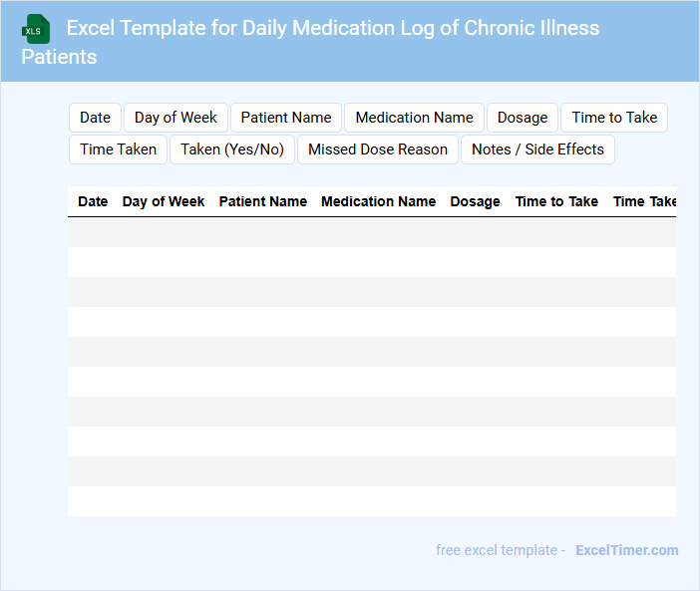Select the Date tag chip
The height and width of the screenshot is (591, 700).
pyautogui.click(x=95, y=118)
